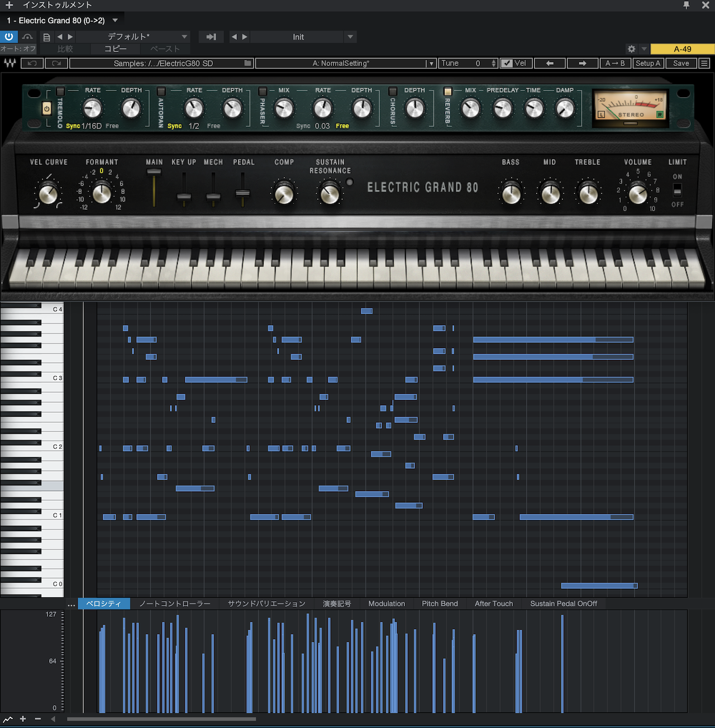Screen dimensions: 715x728
Task: Toggle the Sustain Resonance LED button
Action: (x=350, y=182)
